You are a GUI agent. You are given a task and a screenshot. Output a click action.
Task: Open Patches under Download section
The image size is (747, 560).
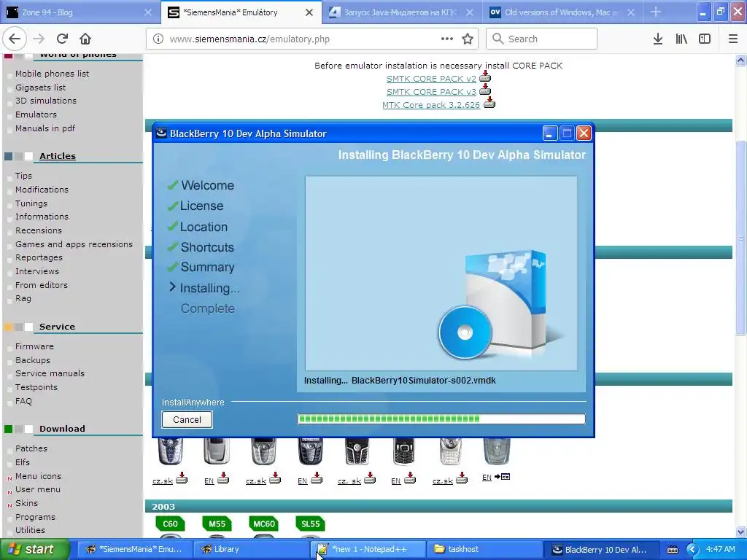pyautogui.click(x=31, y=448)
